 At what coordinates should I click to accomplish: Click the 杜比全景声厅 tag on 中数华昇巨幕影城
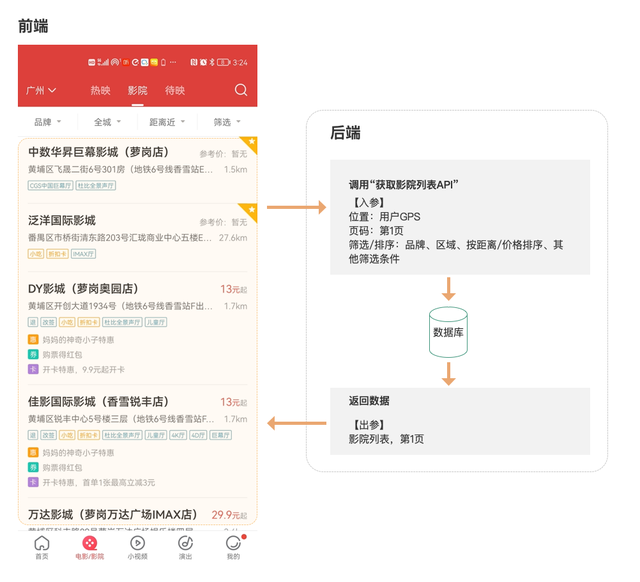coord(96,186)
